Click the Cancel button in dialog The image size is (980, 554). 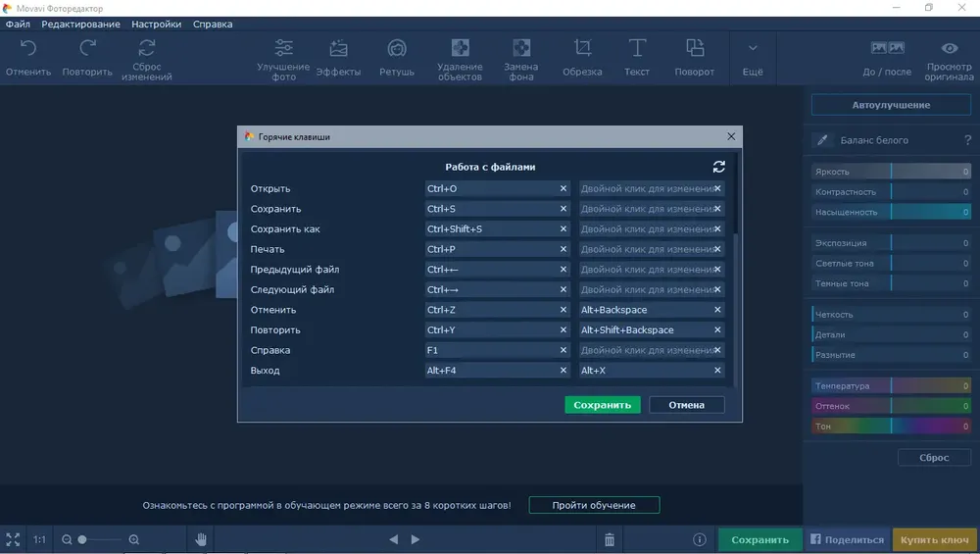pos(686,405)
